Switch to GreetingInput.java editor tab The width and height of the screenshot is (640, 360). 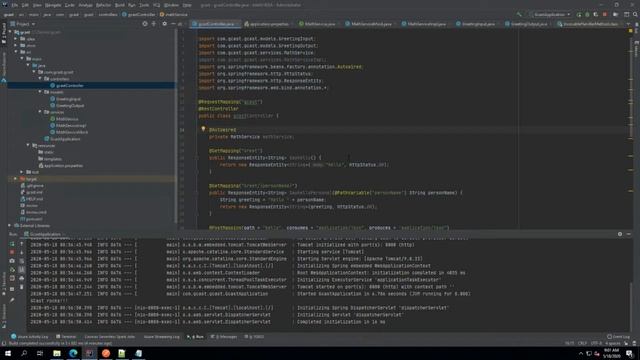(x=475, y=24)
